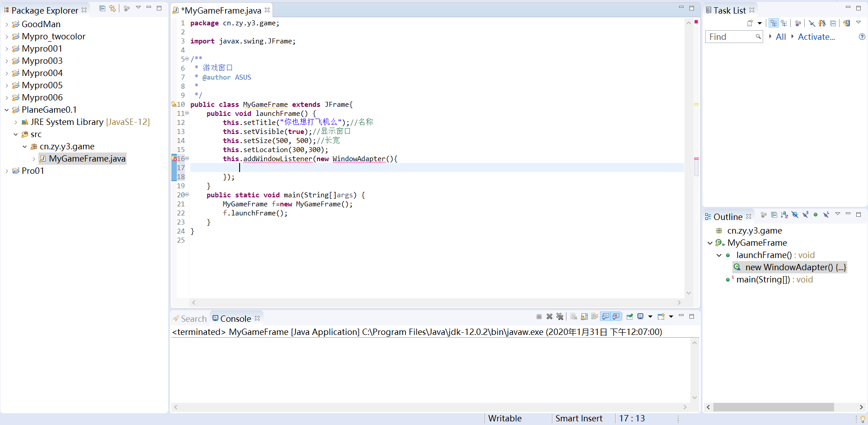Collapse MyGameFrame node in Outline

pos(710,243)
